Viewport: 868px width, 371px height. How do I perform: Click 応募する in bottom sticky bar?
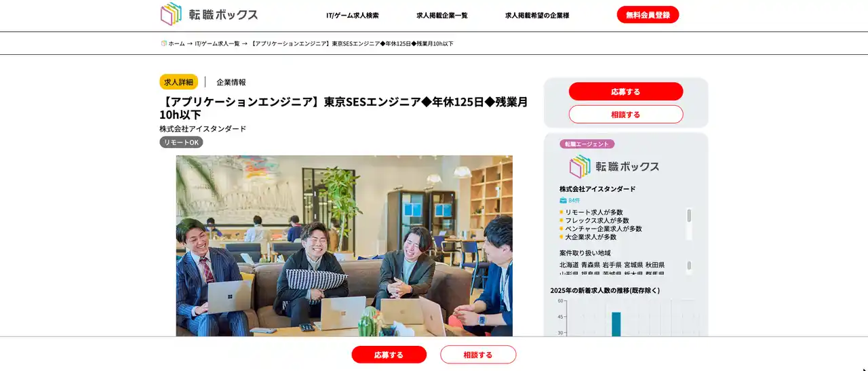pyautogui.click(x=389, y=355)
